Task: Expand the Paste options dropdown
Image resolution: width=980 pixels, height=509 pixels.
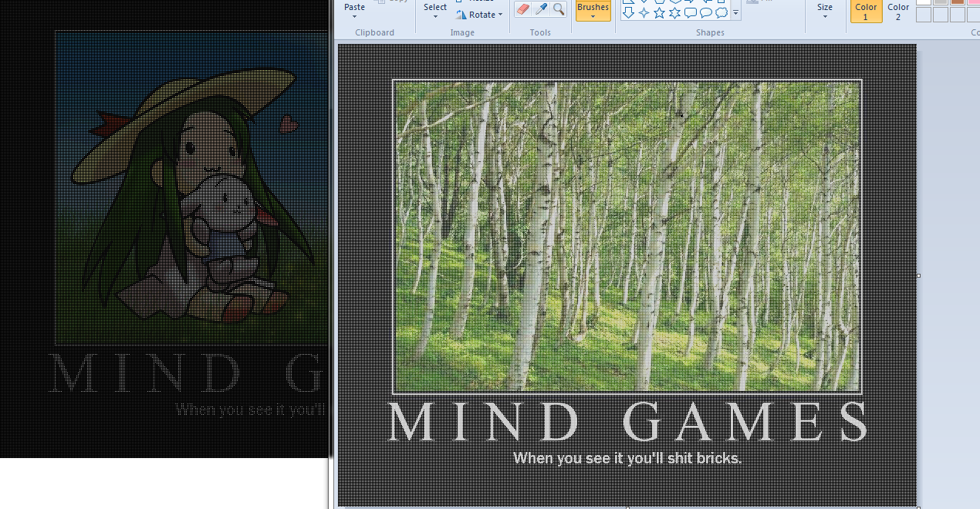Action: click(354, 16)
